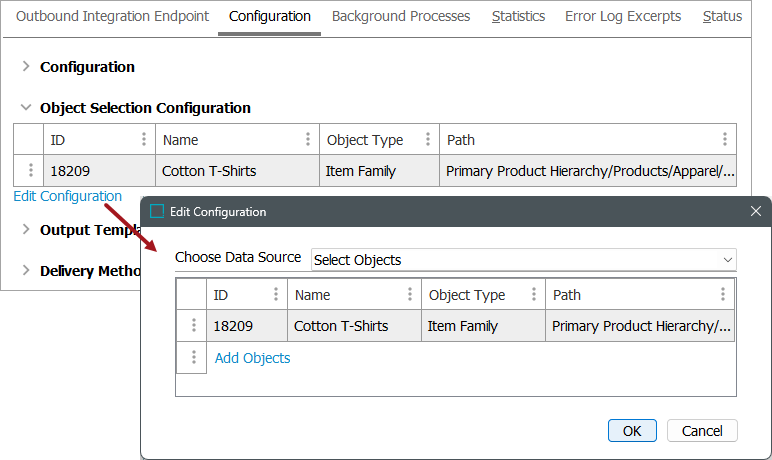Click row dots beside Add Objects
Image resolution: width=772 pixels, height=460 pixels.
coord(193,358)
